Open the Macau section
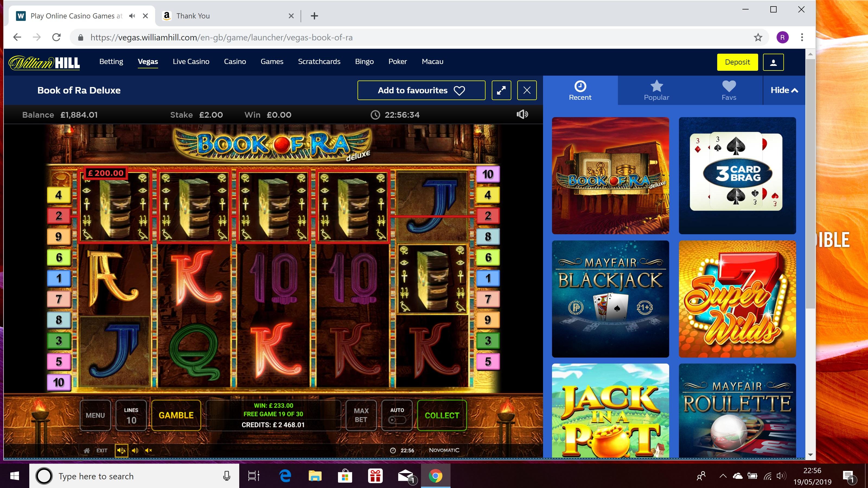The width and height of the screenshot is (868, 488). tap(433, 62)
